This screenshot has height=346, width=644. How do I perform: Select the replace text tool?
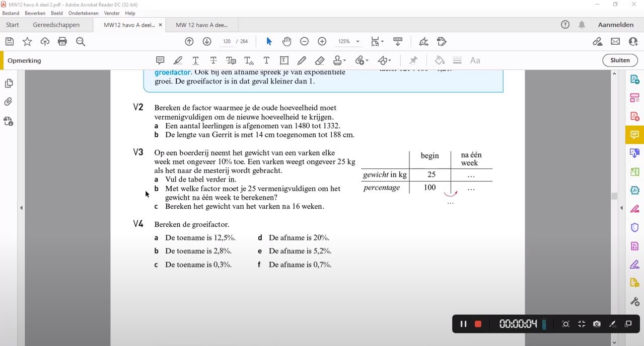pos(231,60)
